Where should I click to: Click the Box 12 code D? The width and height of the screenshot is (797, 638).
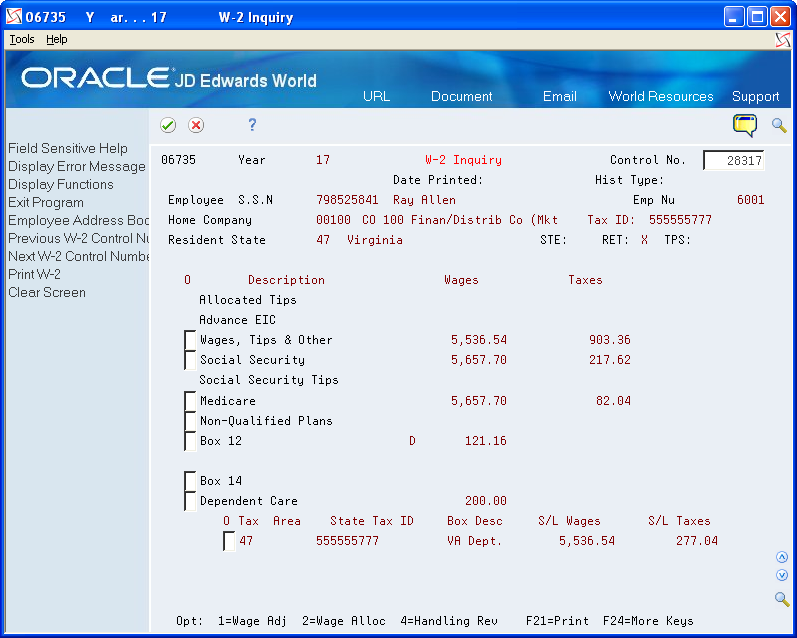pyautogui.click(x=412, y=441)
